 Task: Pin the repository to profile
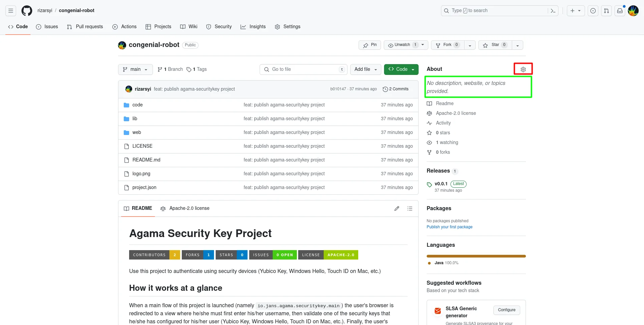(370, 45)
